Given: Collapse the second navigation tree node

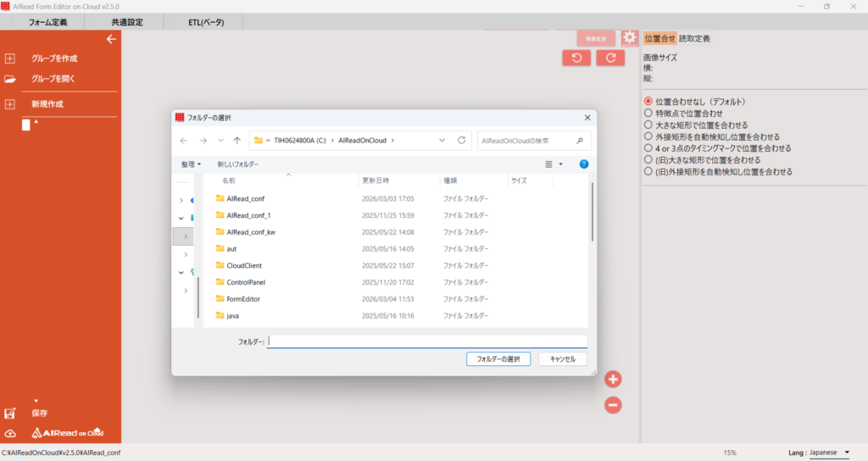Looking at the screenshot, I should pyautogui.click(x=181, y=218).
